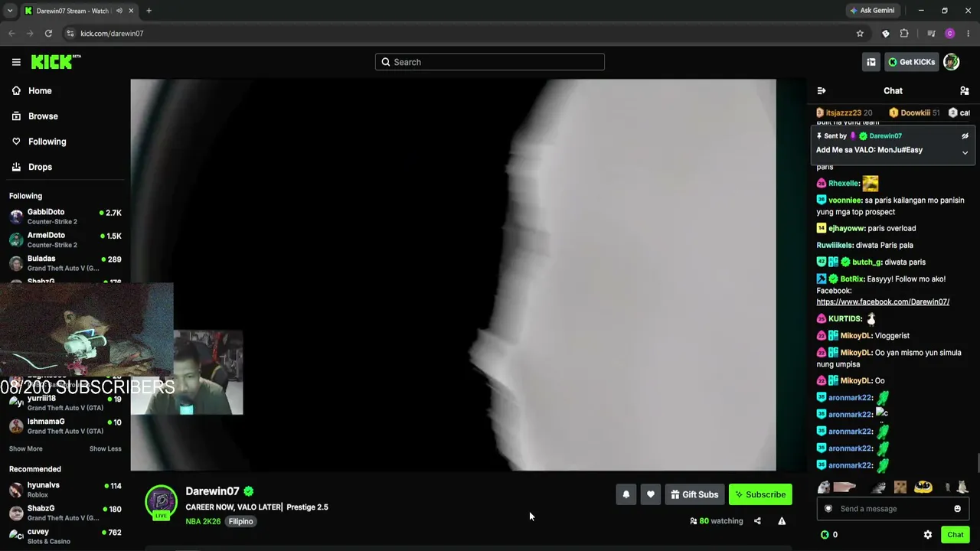The height and width of the screenshot is (551, 980).
Task: Show less followed channels
Action: 106,449
